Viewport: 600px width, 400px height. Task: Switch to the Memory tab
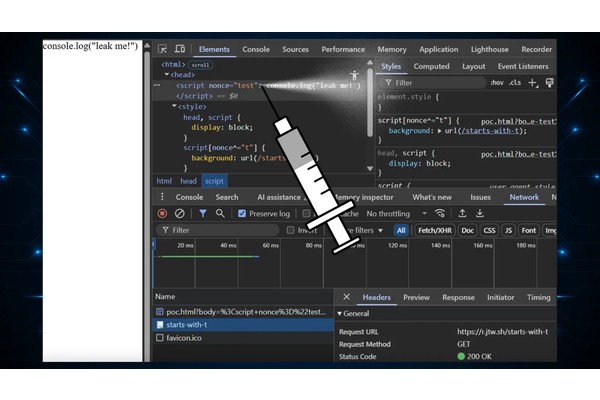[x=392, y=49]
